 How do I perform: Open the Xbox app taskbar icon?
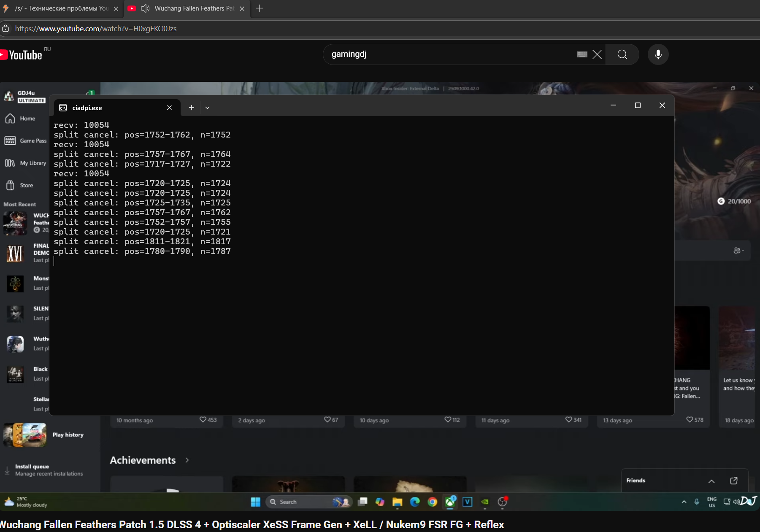pyautogui.click(x=450, y=502)
